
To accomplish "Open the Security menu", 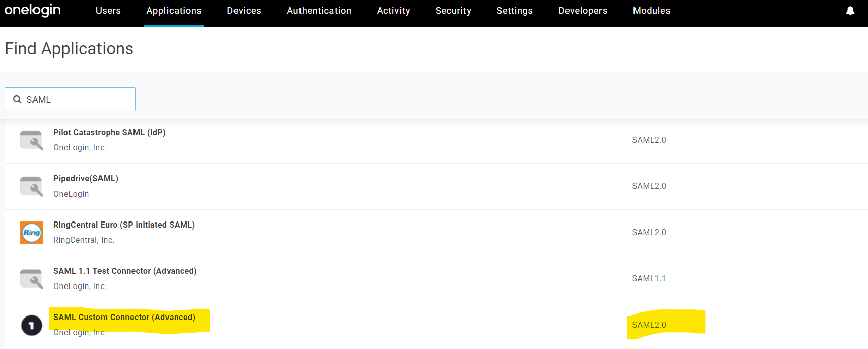I will tap(453, 11).
